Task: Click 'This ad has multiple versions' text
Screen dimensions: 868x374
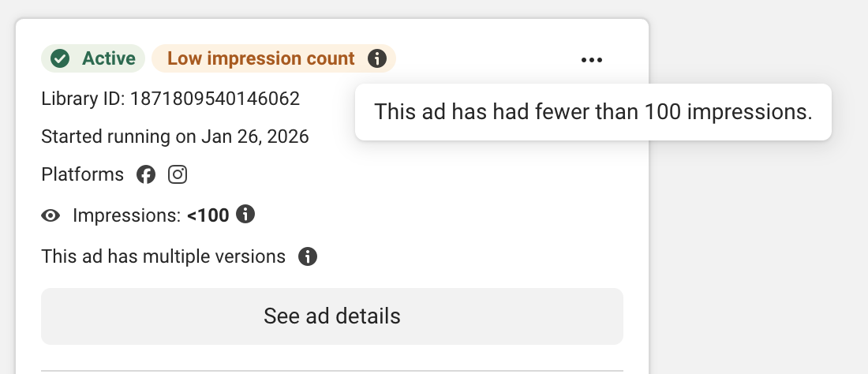Action: coord(163,256)
